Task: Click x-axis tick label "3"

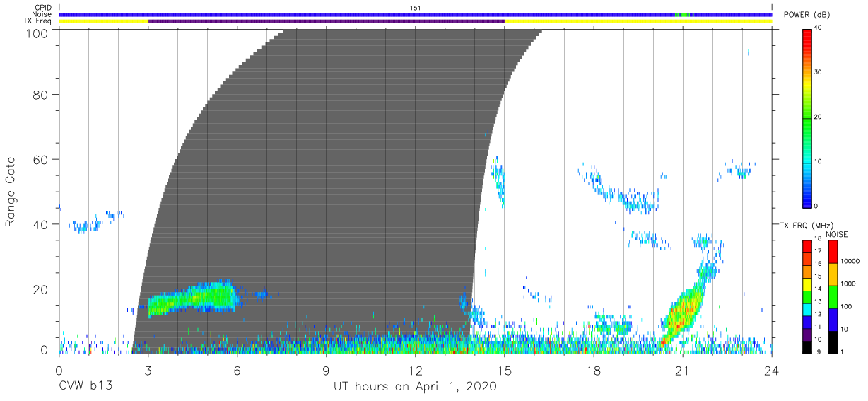Action: 148,371
